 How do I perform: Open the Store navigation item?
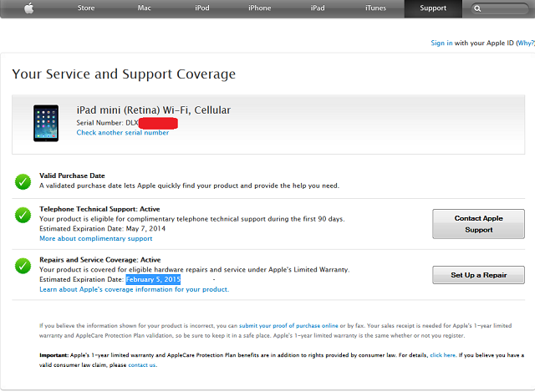[x=86, y=8]
